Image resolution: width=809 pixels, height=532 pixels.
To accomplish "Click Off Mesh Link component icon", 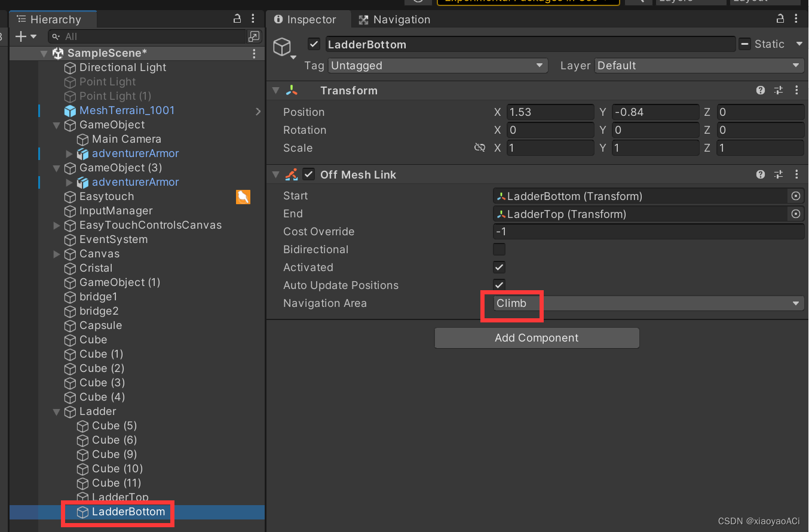I will (x=292, y=175).
